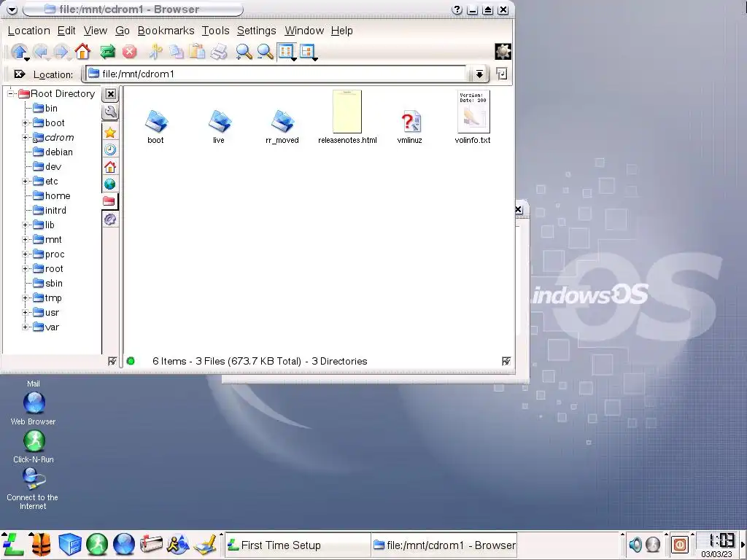Click the Up directory arrow toolbar icon

pyautogui.click(x=20, y=52)
